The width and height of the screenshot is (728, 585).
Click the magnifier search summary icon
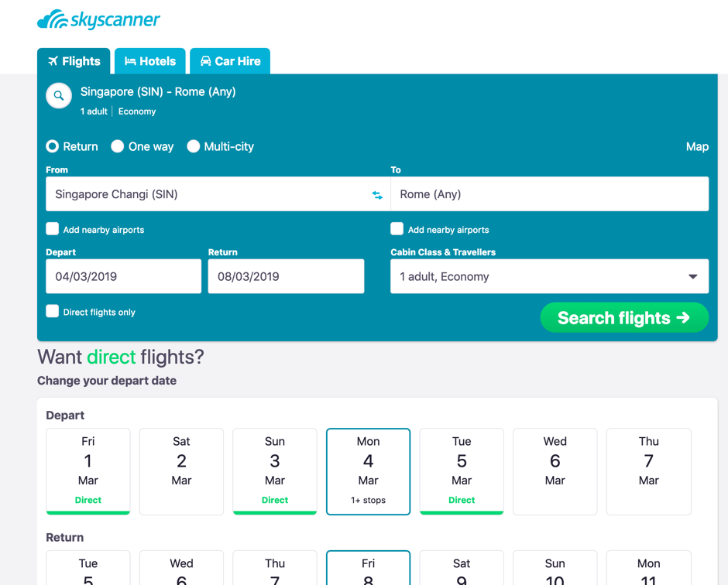click(x=59, y=96)
